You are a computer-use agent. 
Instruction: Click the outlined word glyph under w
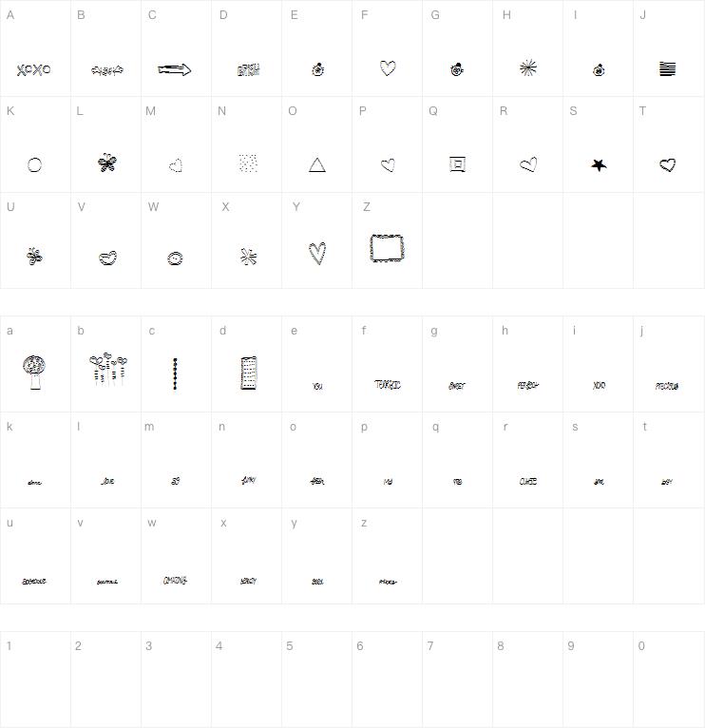click(x=175, y=580)
